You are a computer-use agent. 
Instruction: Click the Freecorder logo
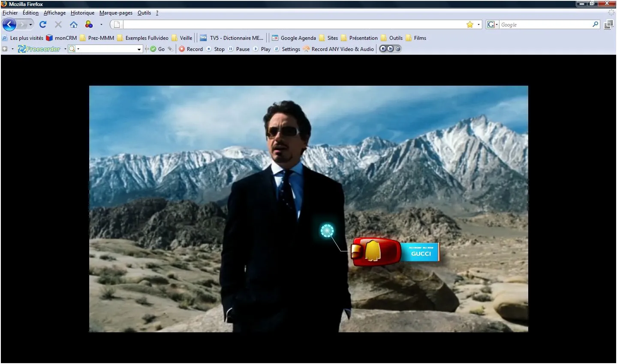click(x=39, y=49)
